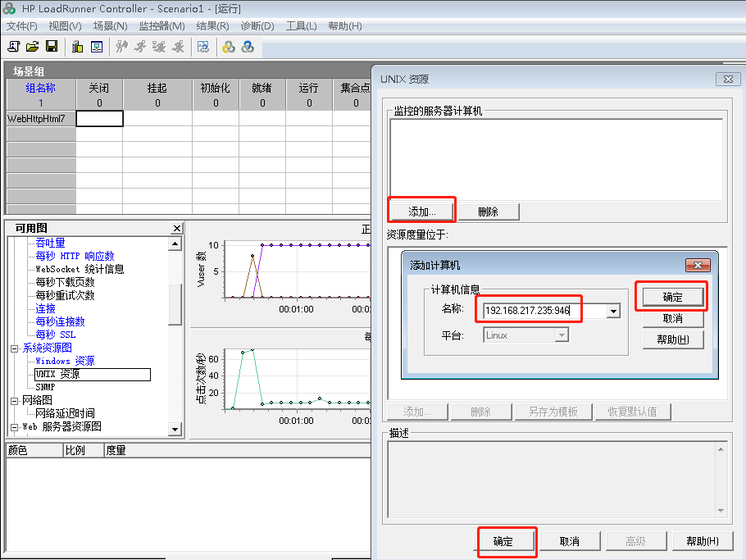The width and height of the screenshot is (746, 560).
Task: Click the Analyze Results toolbar icon
Action: coord(202,47)
